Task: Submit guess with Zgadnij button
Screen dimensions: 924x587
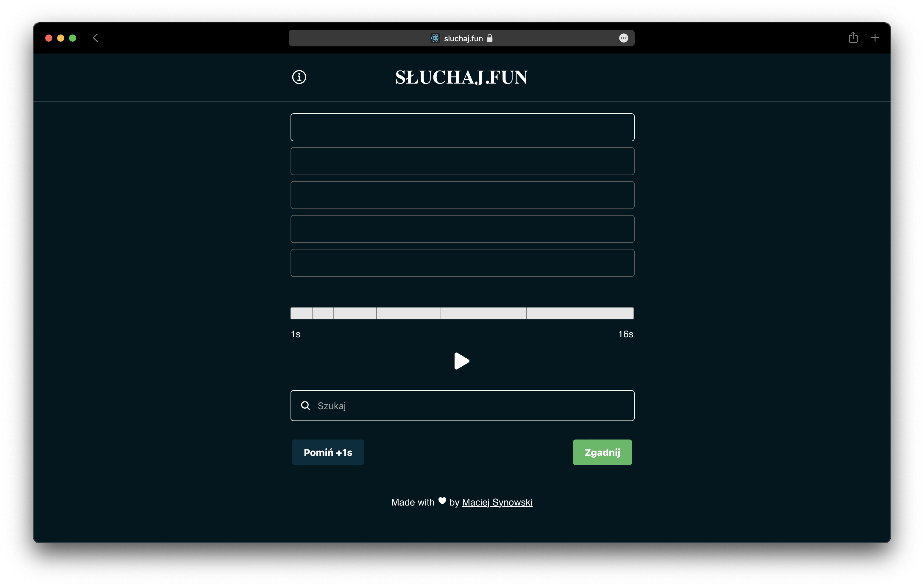Action: tap(602, 452)
